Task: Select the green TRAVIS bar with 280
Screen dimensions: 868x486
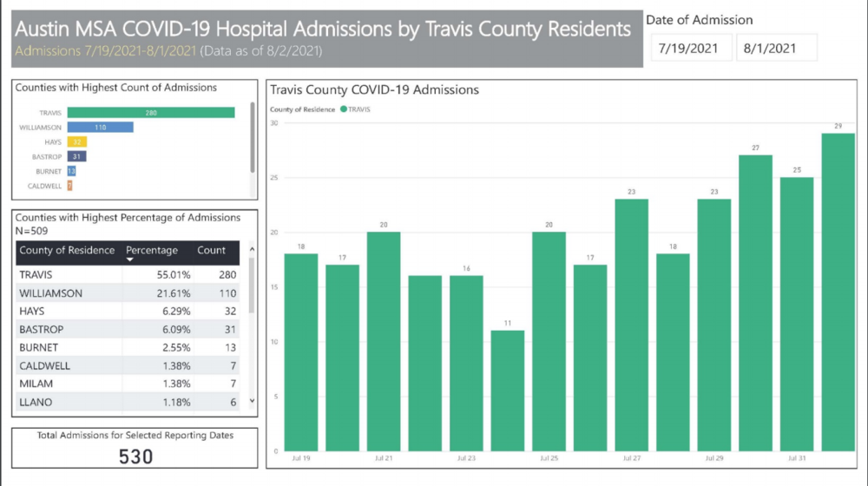Action: coord(151,112)
